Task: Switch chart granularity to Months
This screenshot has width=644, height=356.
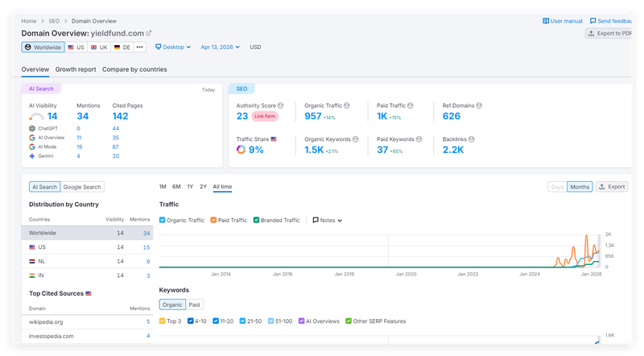Action: pos(580,187)
